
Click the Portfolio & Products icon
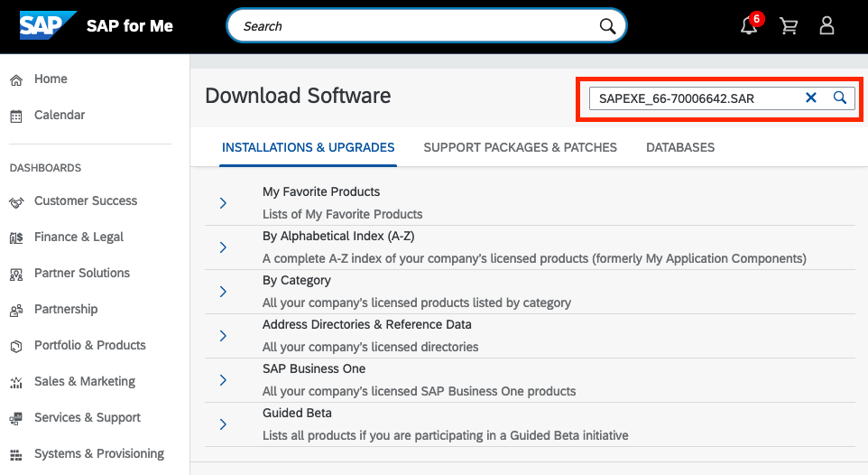pos(16,347)
